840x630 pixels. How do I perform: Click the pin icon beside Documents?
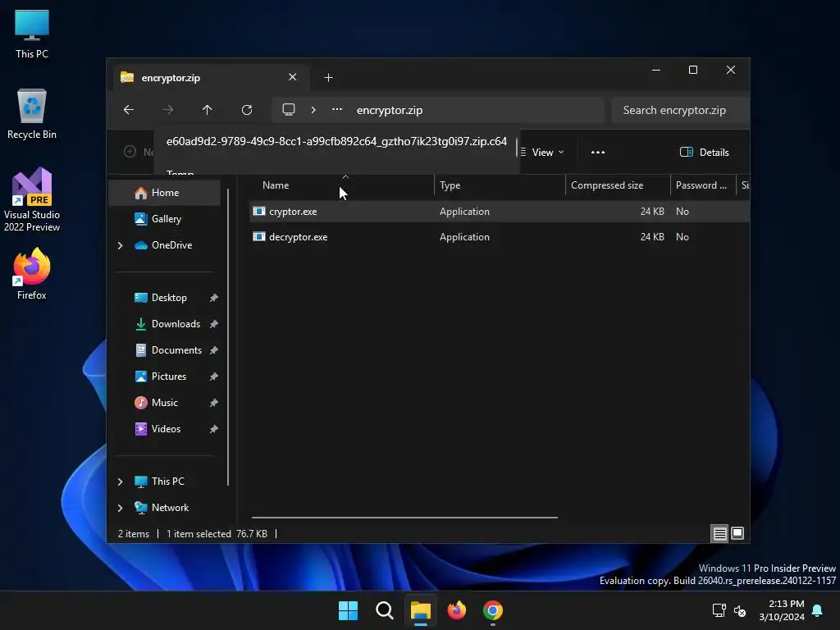pyautogui.click(x=214, y=350)
